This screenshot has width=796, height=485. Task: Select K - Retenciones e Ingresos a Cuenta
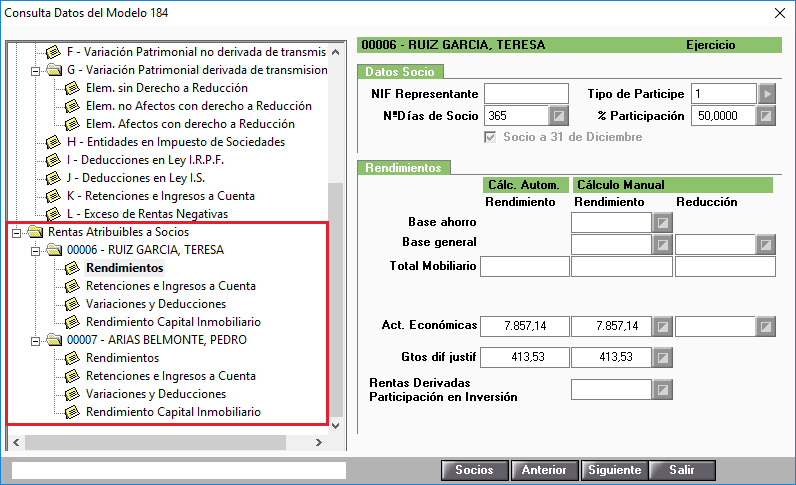(x=160, y=196)
